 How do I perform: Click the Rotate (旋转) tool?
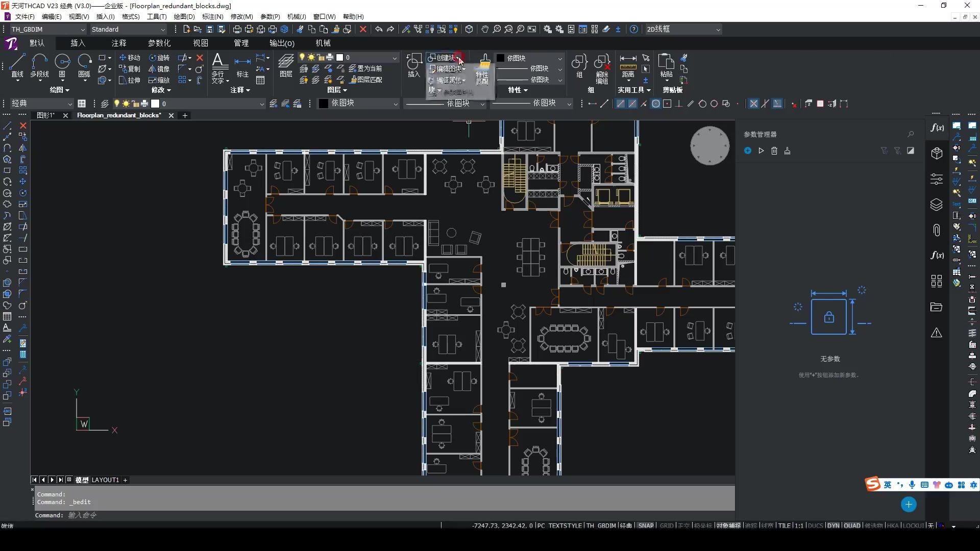(159, 58)
